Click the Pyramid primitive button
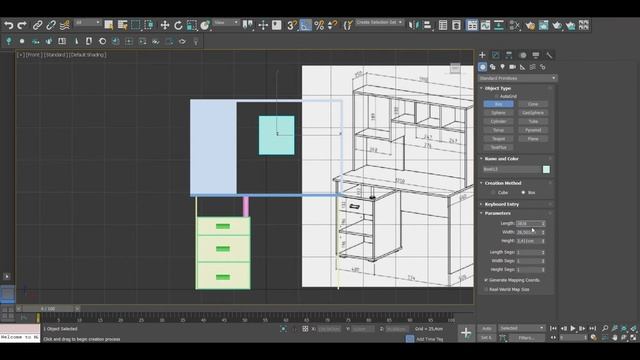The image size is (640, 360). point(533,130)
